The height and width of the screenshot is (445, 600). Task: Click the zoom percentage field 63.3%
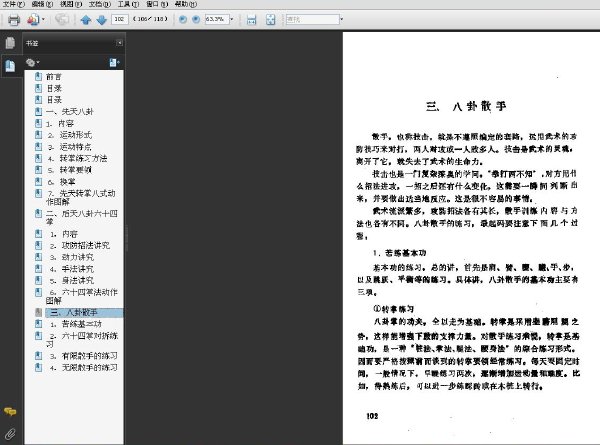coord(217,19)
